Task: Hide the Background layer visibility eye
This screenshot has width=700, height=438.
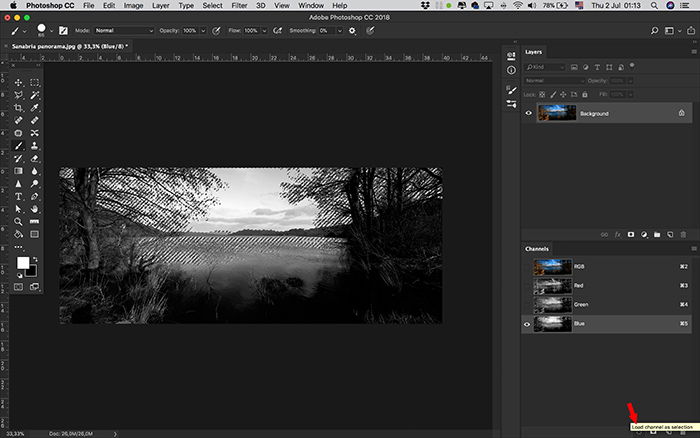Action: tap(528, 113)
